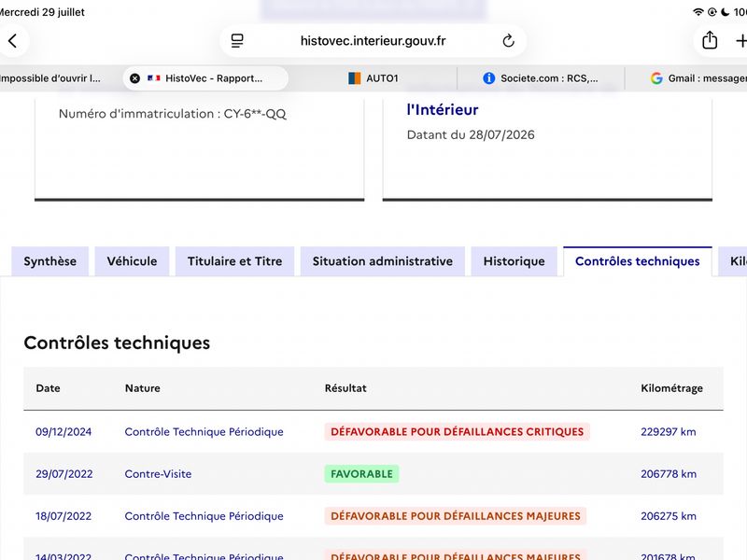Open the Synthèse tab
This screenshot has height=560, width=747.
click(x=50, y=261)
